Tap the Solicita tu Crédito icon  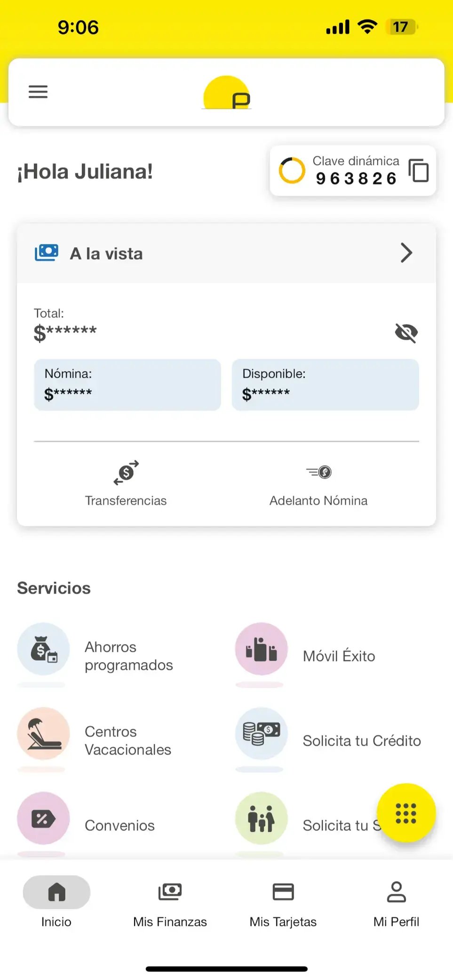click(262, 734)
